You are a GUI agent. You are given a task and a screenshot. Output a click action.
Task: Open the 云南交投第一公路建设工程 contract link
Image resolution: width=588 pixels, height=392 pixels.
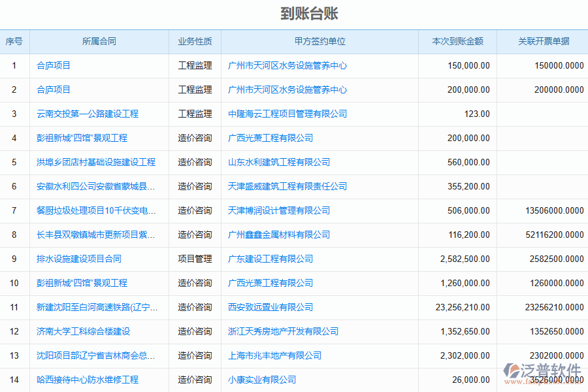coord(88,114)
